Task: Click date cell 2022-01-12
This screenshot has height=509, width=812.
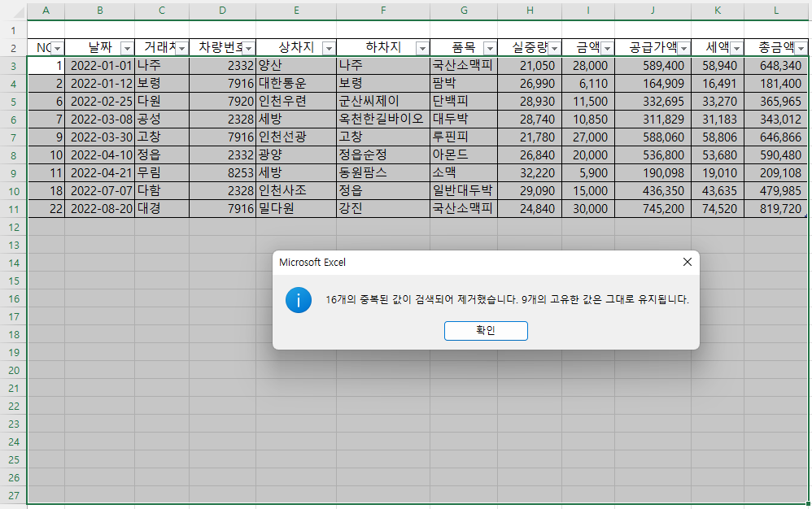Action: pyautogui.click(x=100, y=83)
